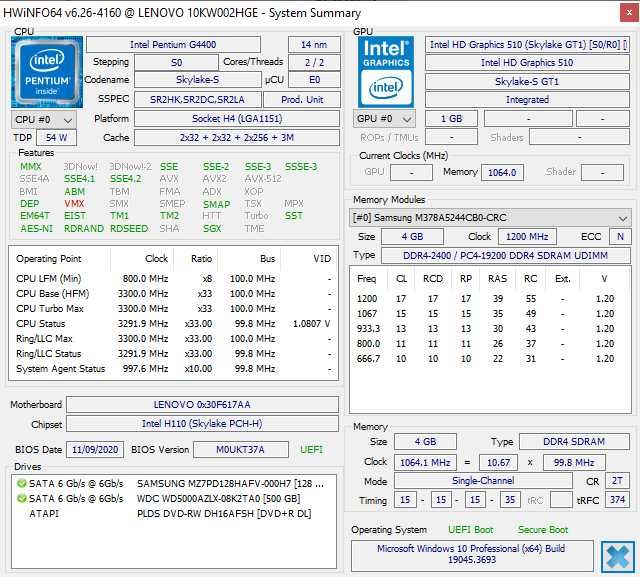Open the GPU #0 selector dropdown
The height and width of the screenshot is (577, 640).
tap(384, 119)
